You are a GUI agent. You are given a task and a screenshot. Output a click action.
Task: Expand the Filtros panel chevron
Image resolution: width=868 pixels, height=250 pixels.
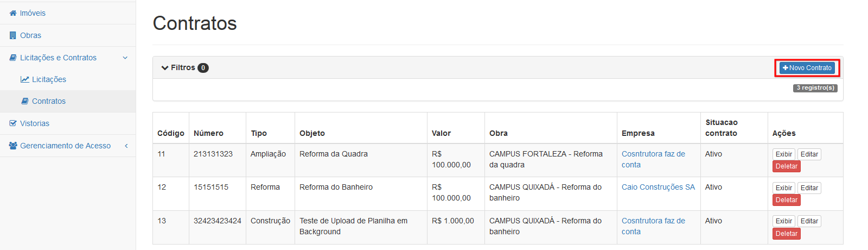point(165,68)
